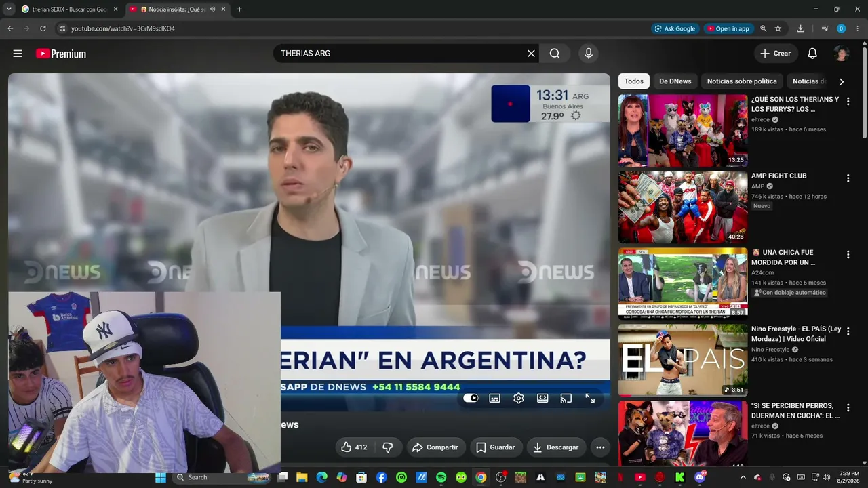Open Windows Start menu

[161, 477]
